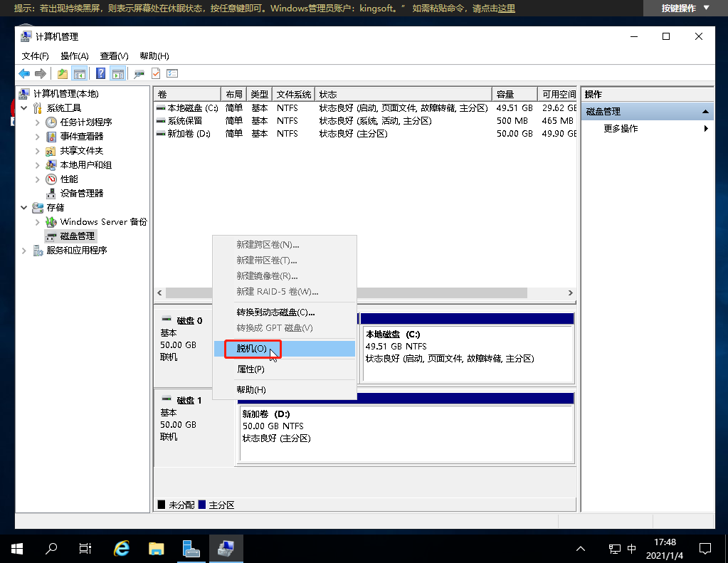
Task: Toggle the console tree pane visibility button
Action: (80, 73)
